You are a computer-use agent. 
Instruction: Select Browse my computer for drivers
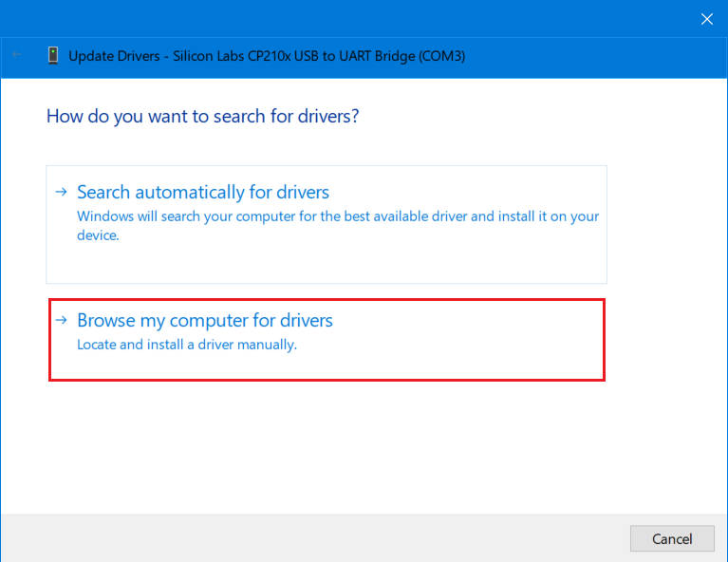tap(205, 321)
